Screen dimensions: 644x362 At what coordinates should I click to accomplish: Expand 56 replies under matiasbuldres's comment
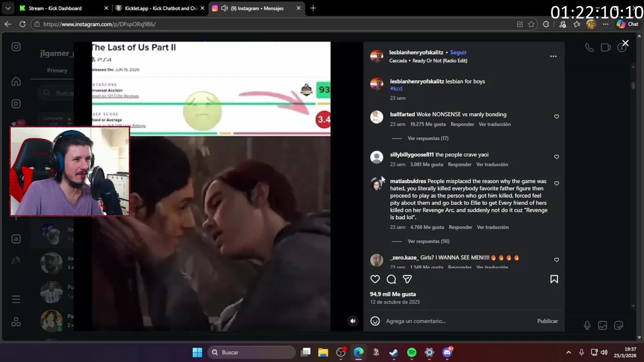pyautogui.click(x=428, y=241)
